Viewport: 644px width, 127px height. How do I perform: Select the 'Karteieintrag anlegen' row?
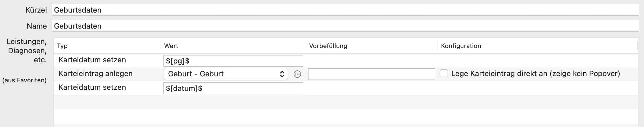pos(346,74)
